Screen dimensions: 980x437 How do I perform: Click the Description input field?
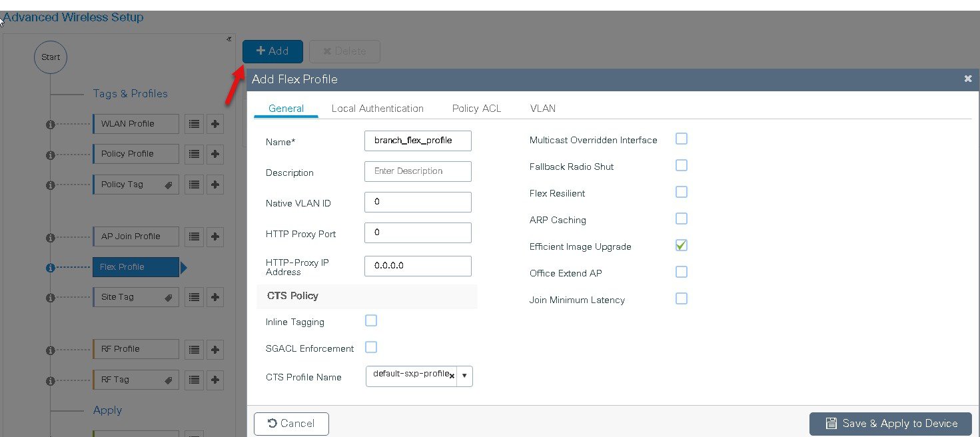418,171
